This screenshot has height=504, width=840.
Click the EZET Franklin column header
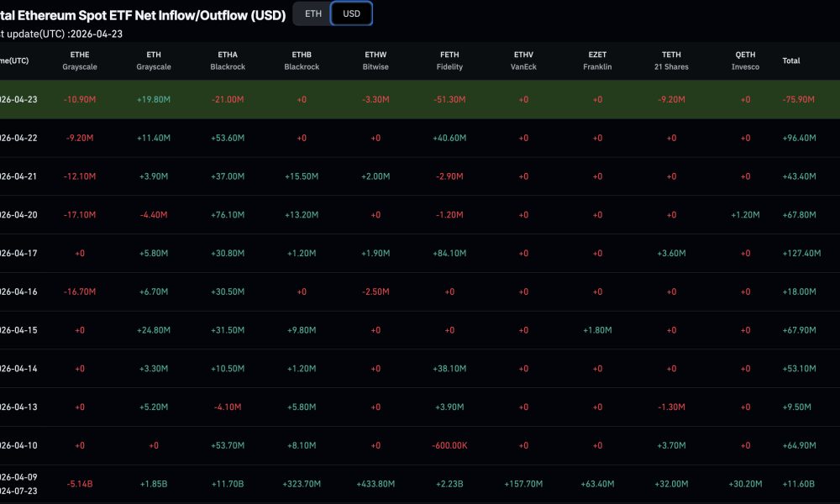[596, 60]
